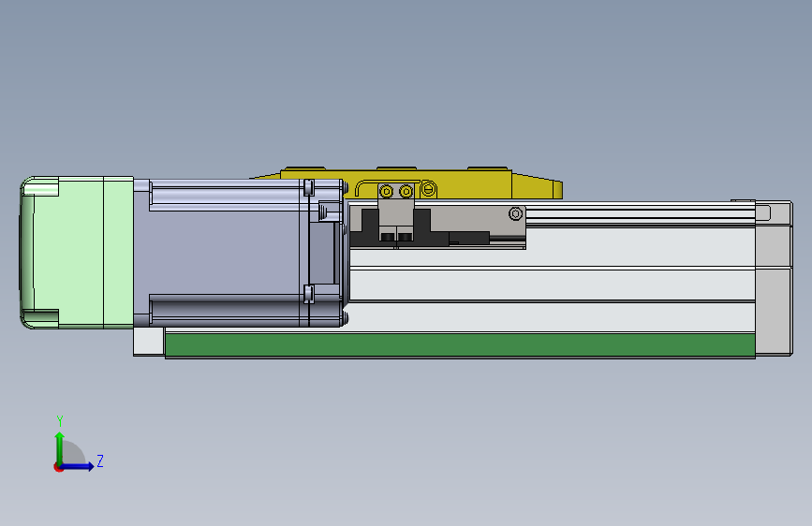This screenshot has height=526, width=812.
Task: Select the small white block beneath the motor
Action: point(149,342)
